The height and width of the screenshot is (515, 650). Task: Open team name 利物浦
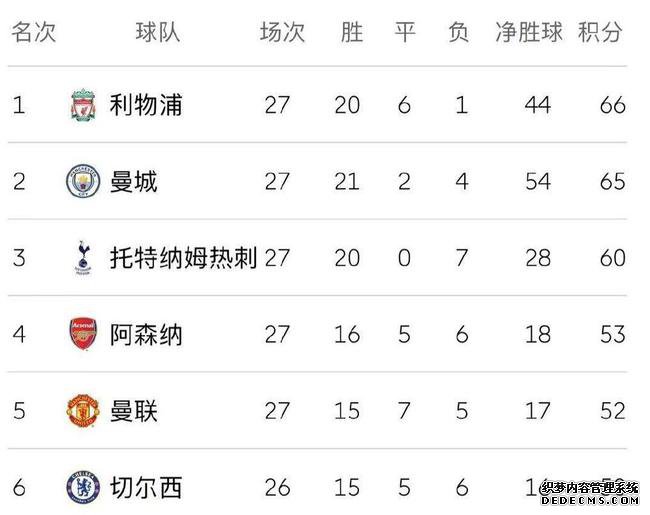tap(146, 104)
